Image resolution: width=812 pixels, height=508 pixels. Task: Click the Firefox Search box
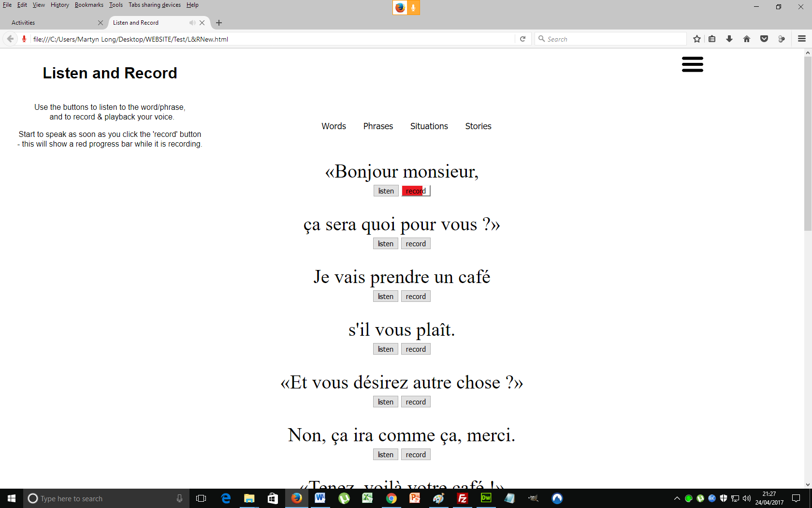[x=610, y=39]
